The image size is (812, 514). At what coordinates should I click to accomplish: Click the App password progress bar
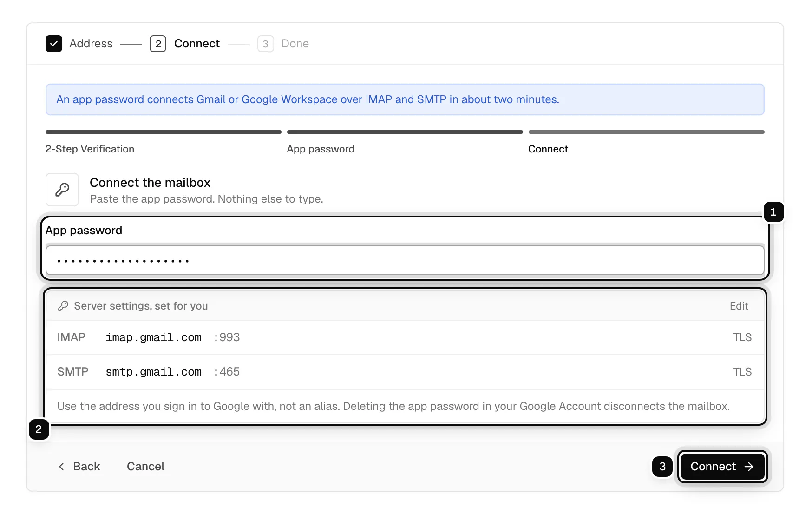coord(405,132)
